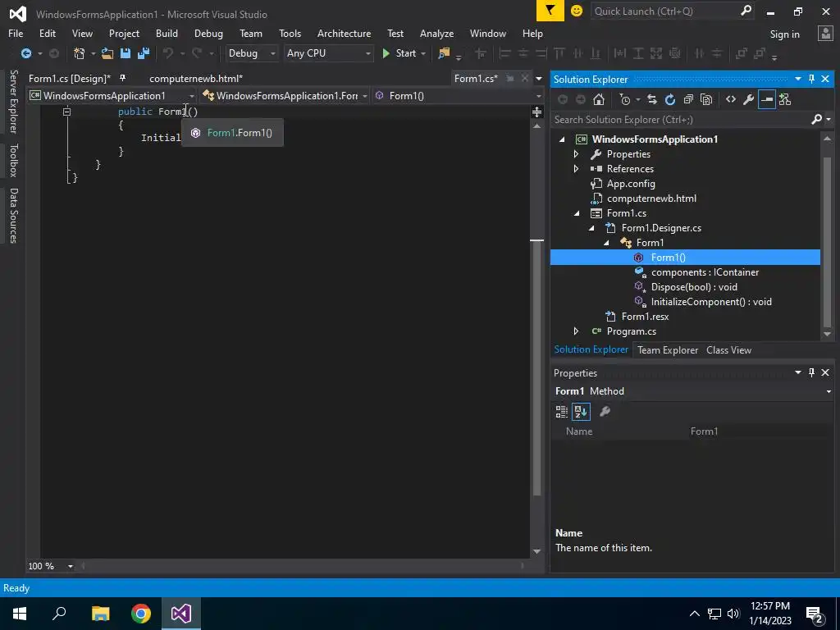Click the Windows Start button
Screen dimensions: 840x630
click(20, 614)
